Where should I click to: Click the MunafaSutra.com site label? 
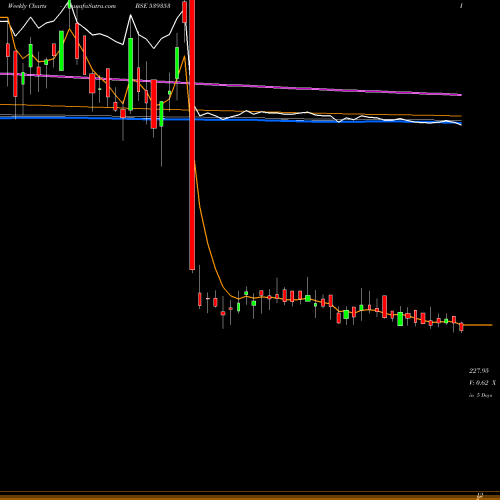pyautogui.click(x=91, y=6)
